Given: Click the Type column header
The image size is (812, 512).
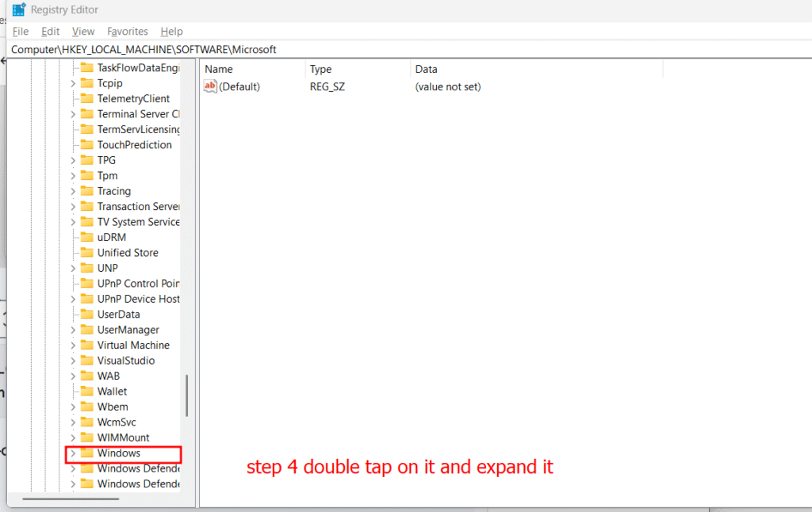Looking at the screenshot, I should coord(358,69).
